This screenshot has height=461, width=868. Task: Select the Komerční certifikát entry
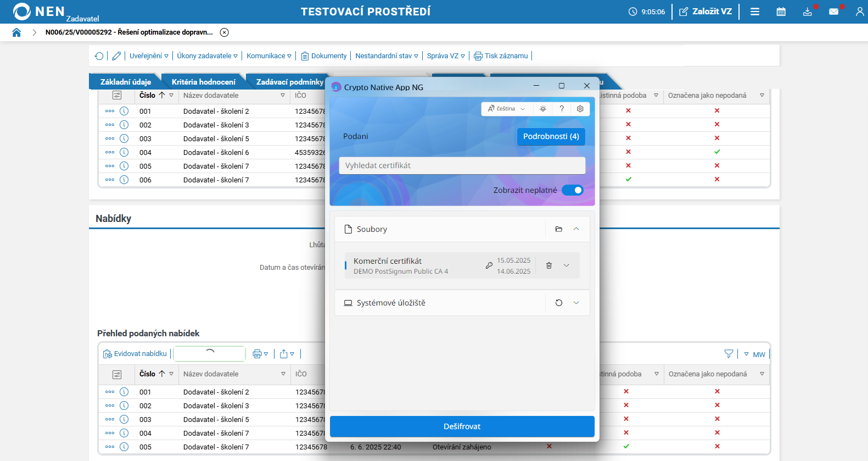tap(462, 265)
